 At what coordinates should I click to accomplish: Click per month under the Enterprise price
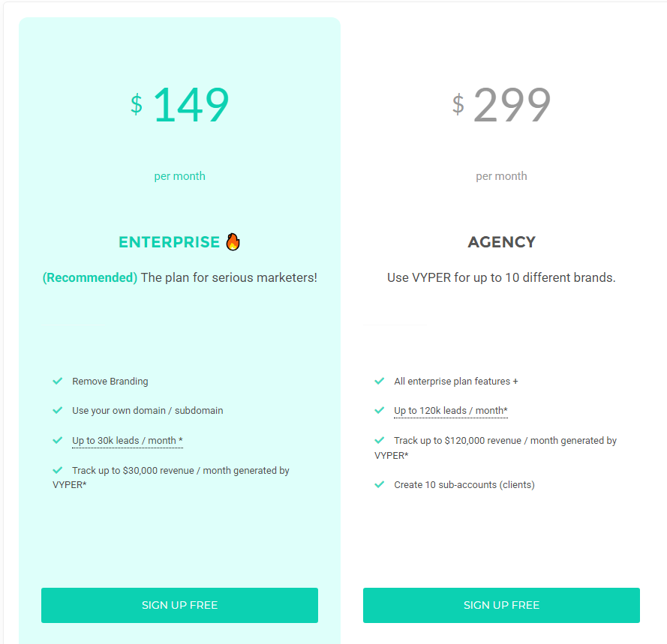pyautogui.click(x=179, y=175)
